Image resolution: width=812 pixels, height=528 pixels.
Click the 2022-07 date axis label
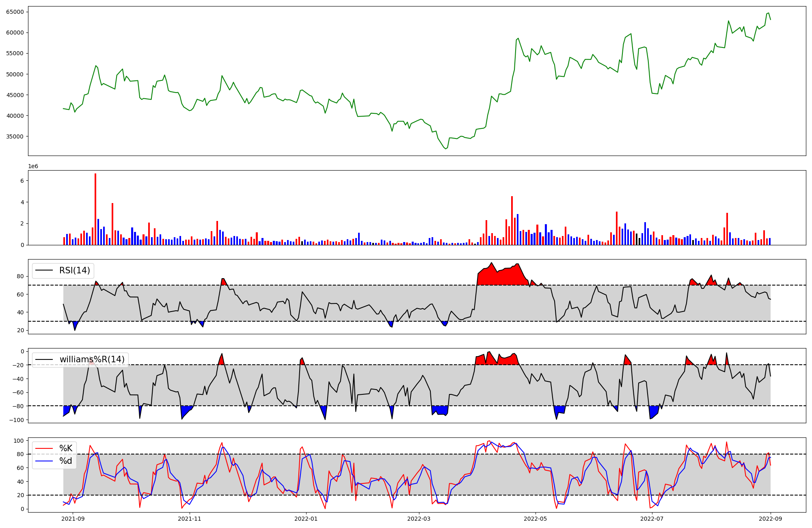(x=652, y=519)
